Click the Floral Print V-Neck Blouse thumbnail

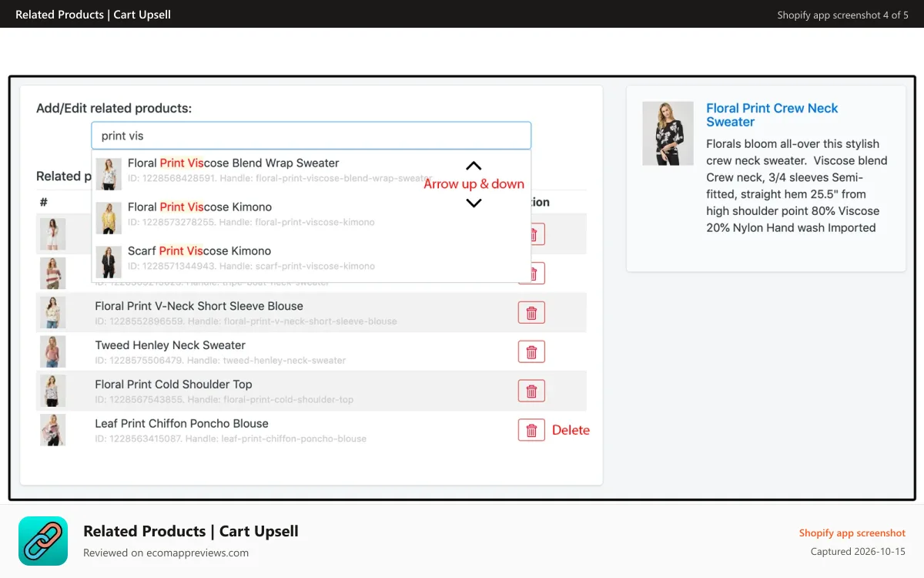click(x=53, y=312)
